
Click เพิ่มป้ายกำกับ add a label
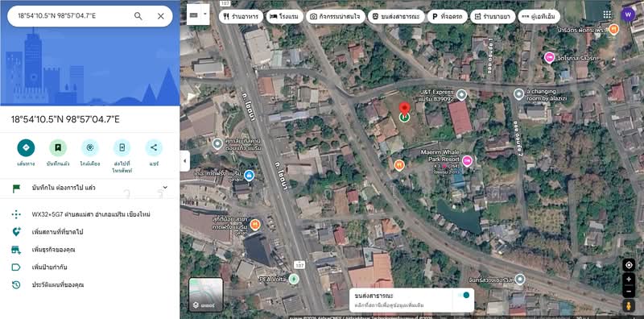click(x=90, y=267)
